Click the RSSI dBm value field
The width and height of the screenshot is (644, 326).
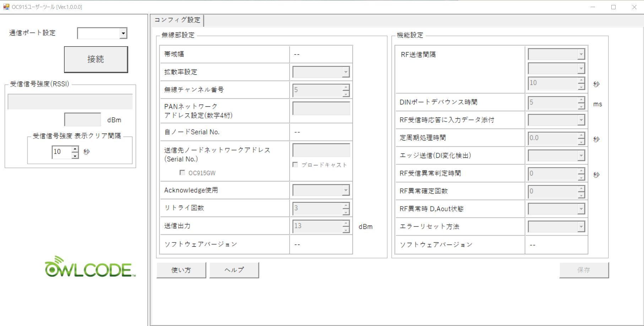click(83, 119)
